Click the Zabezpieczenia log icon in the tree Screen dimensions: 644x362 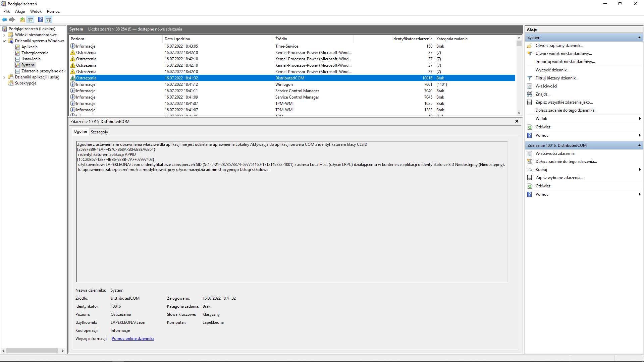click(17, 53)
